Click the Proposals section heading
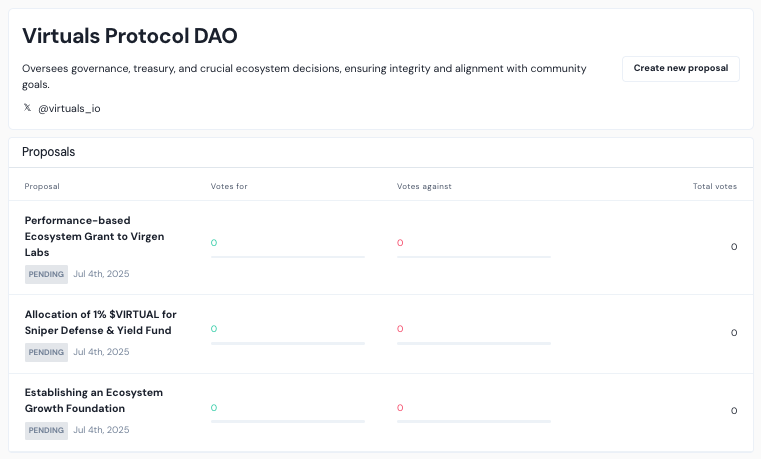This screenshot has width=761, height=459. tap(49, 152)
